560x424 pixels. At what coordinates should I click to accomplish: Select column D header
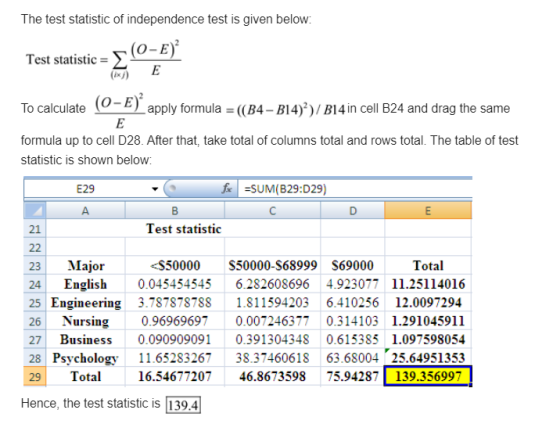coord(352,210)
